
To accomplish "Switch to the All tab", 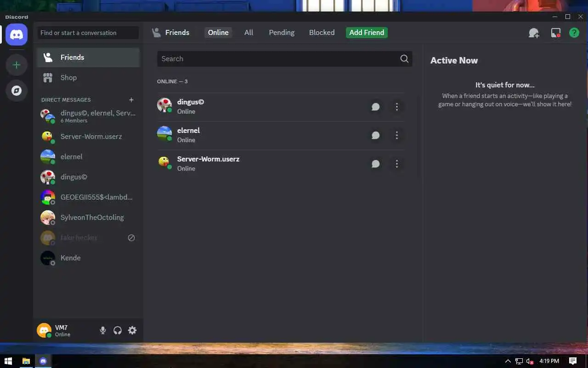I will pos(249,33).
